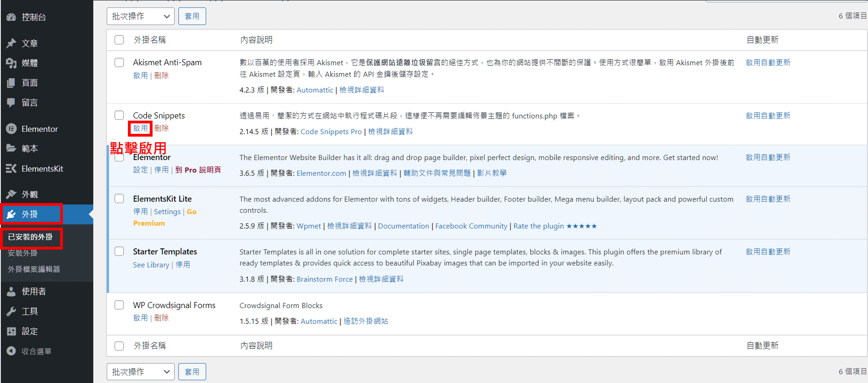Click the dashboard gauge icon in sidebar
Screen dimensions: 868x383
tap(11, 17)
